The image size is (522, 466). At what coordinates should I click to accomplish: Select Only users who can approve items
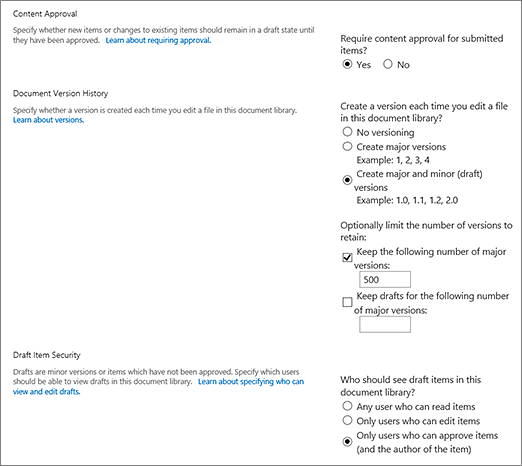[x=347, y=442]
